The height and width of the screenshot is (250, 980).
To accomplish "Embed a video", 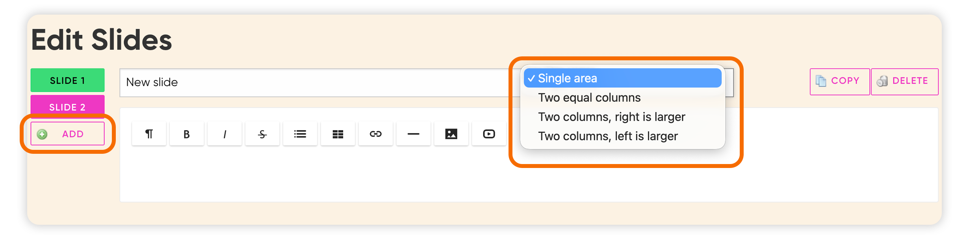I will pyautogui.click(x=489, y=134).
